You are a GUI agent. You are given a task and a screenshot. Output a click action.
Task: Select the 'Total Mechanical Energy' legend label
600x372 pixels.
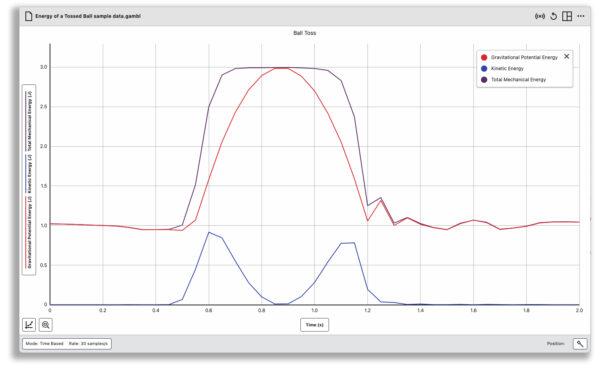(x=518, y=80)
